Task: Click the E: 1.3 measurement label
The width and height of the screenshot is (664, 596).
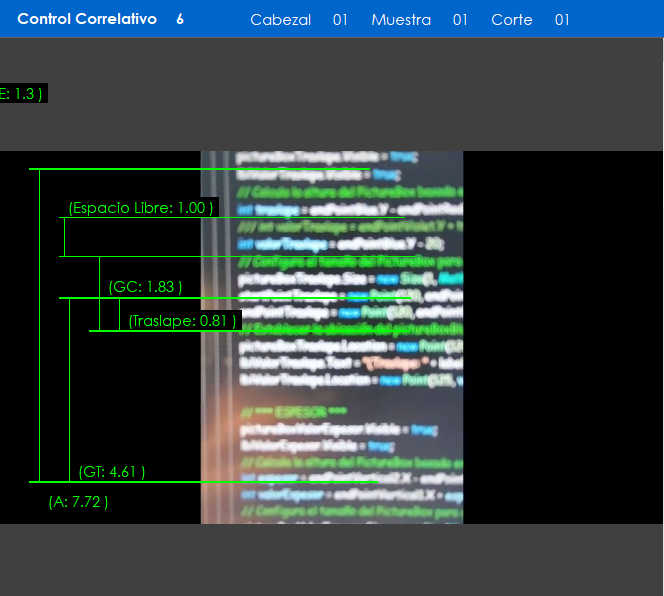Action: coord(22,93)
